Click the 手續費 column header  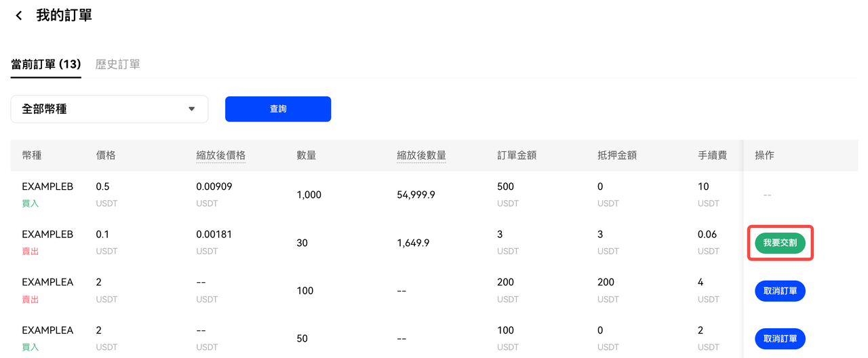point(712,155)
